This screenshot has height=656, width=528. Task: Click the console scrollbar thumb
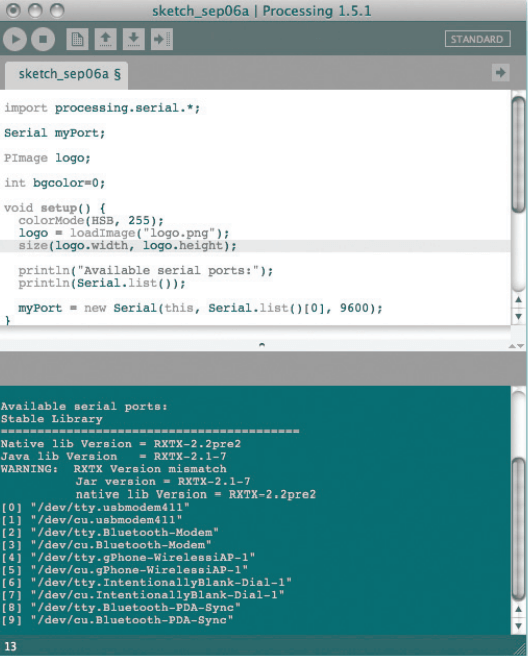(518, 529)
